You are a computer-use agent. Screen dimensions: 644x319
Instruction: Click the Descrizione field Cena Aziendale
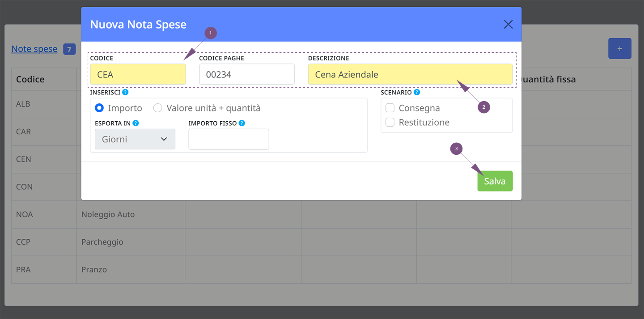tap(410, 74)
